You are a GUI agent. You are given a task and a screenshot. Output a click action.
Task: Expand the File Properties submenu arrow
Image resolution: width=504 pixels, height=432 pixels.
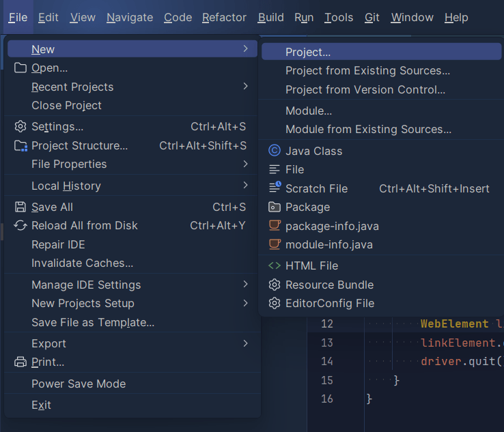(246, 164)
